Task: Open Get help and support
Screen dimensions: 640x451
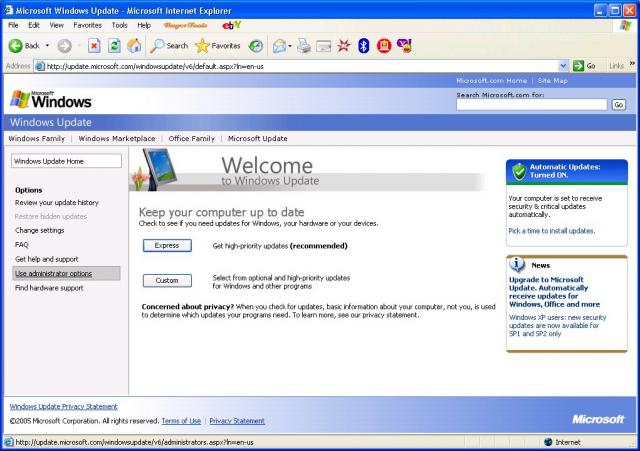Action: coord(47,259)
